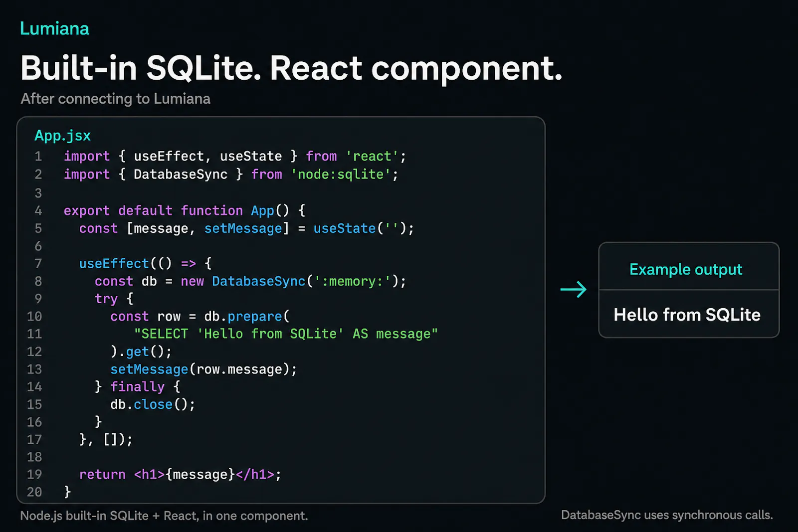Click the db.close() line
Image resolution: width=798 pixels, height=532 pixels.
(x=153, y=404)
